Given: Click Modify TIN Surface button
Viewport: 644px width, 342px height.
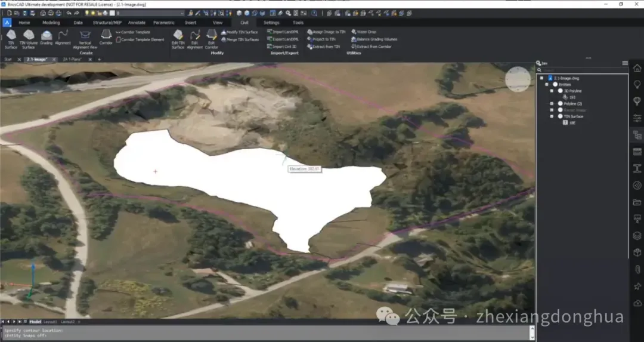Looking at the screenshot, I should (x=240, y=32).
